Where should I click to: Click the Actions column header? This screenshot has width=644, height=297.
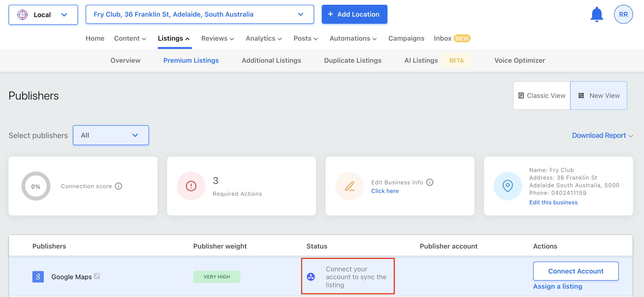point(545,246)
